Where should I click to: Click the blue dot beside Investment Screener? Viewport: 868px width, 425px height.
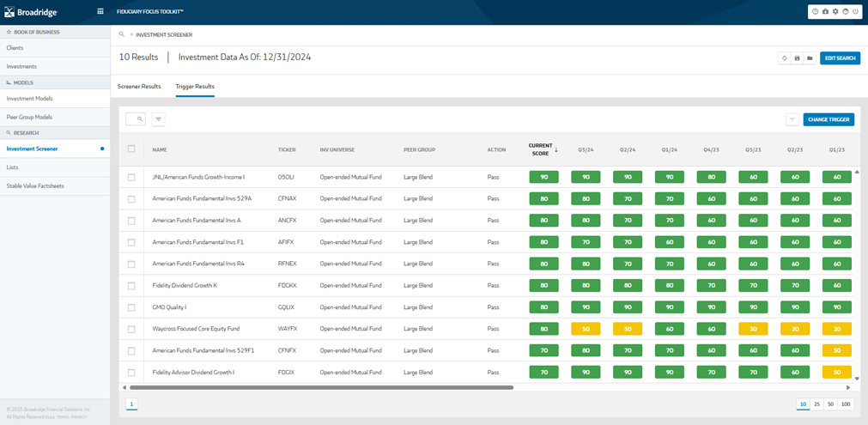[x=102, y=149]
